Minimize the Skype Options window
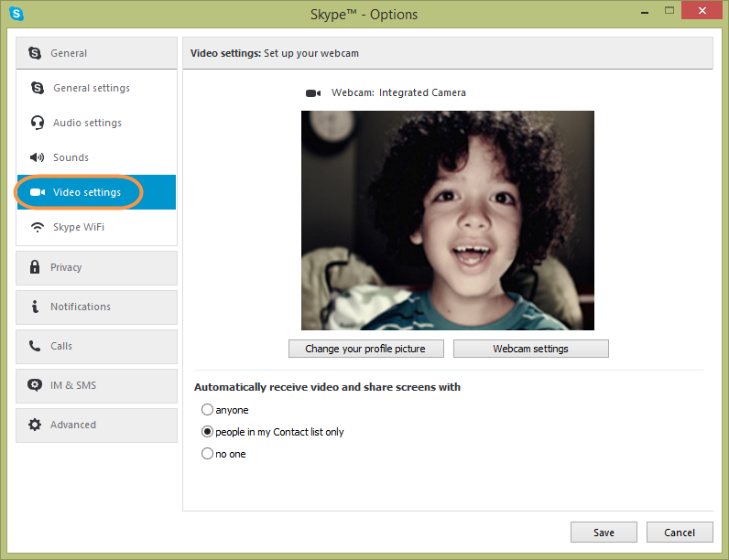This screenshot has width=729, height=560. click(645, 12)
